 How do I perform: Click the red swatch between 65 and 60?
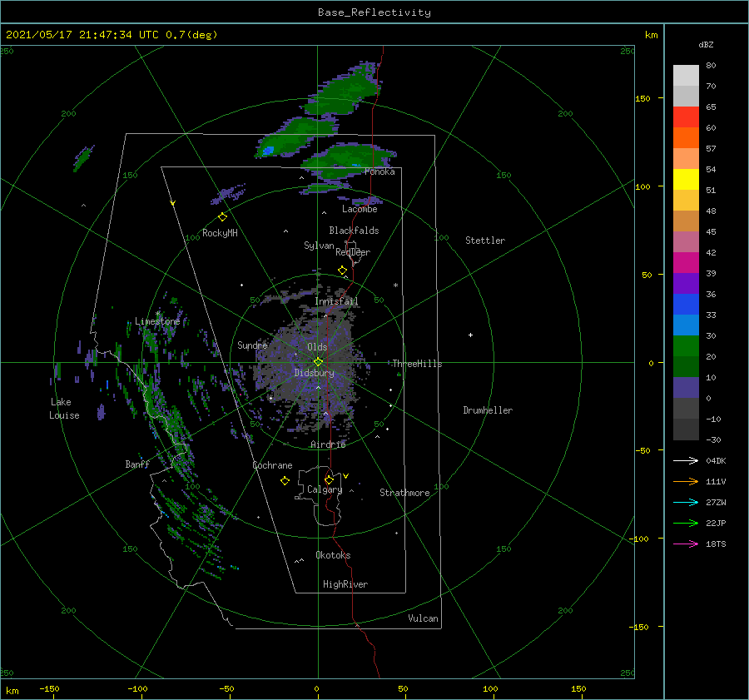click(x=686, y=117)
